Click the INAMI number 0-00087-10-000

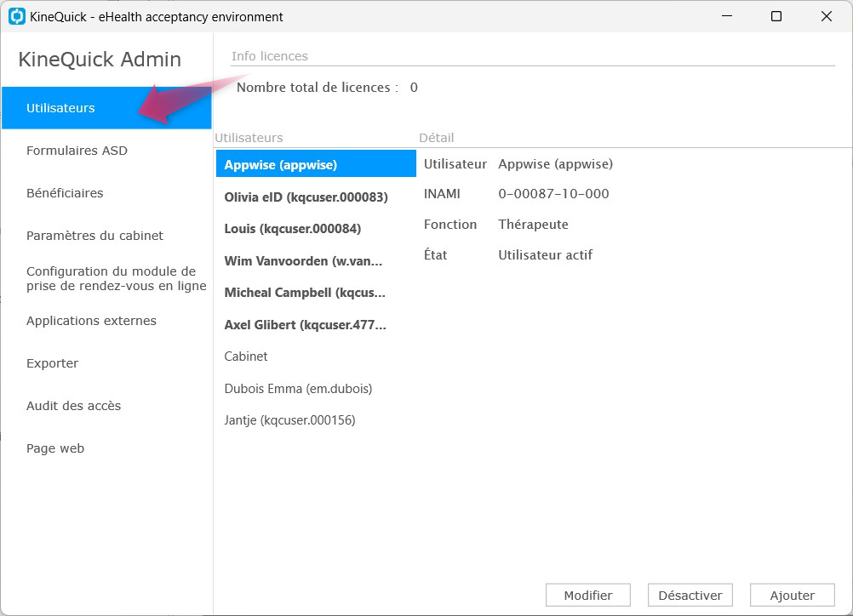pos(554,193)
